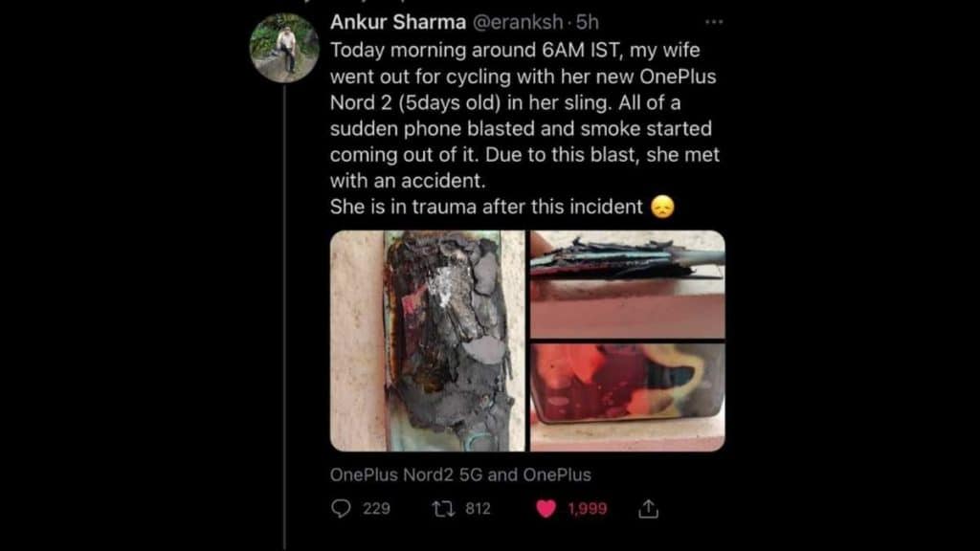Click the Ankur Sharma display name
The height and width of the screenshot is (551, 980).
(397, 23)
